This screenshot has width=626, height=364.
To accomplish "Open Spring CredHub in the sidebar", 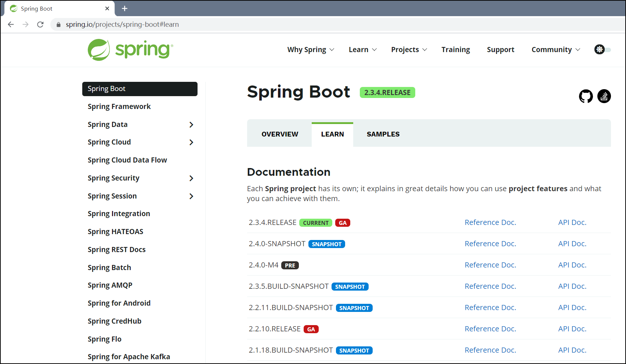I will [115, 321].
